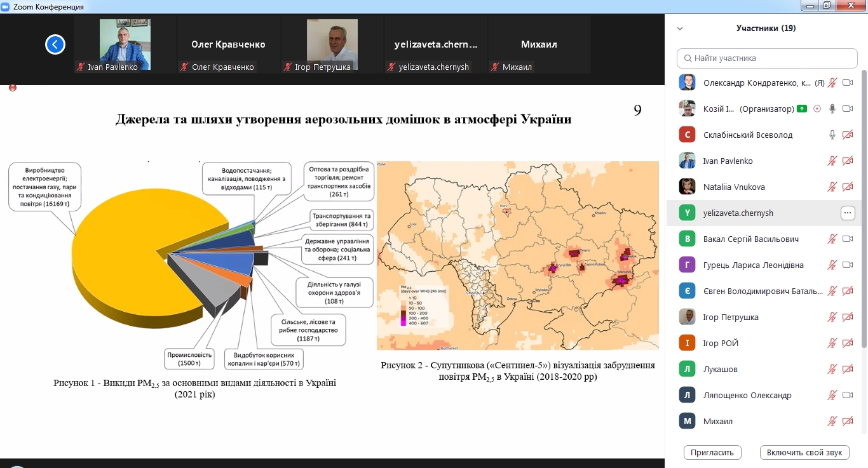Image resolution: width=868 pixels, height=468 pixels.
Task: Toggle the muted mic icon for Лукашов
Action: pyautogui.click(x=832, y=369)
